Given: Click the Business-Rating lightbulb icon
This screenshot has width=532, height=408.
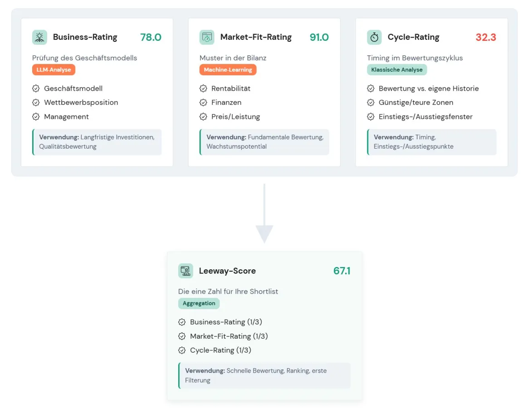Looking at the screenshot, I should 39,37.
